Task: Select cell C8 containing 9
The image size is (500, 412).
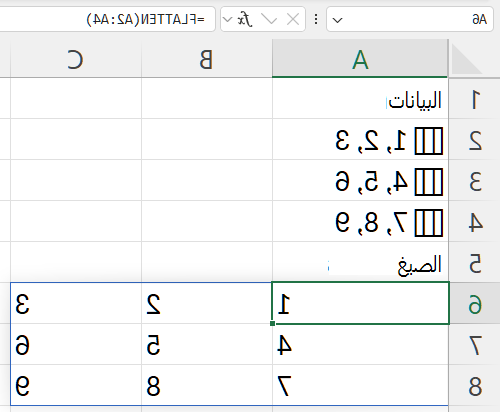Action: pyautogui.click(x=76, y=385)
